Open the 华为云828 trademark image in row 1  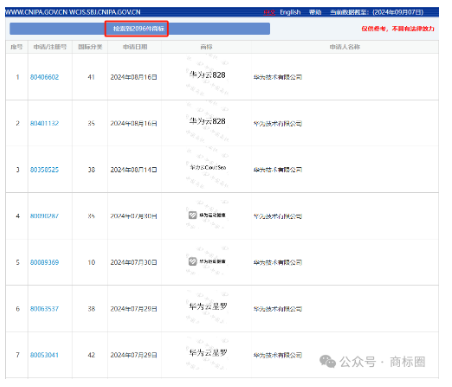[x=207, y=75]
